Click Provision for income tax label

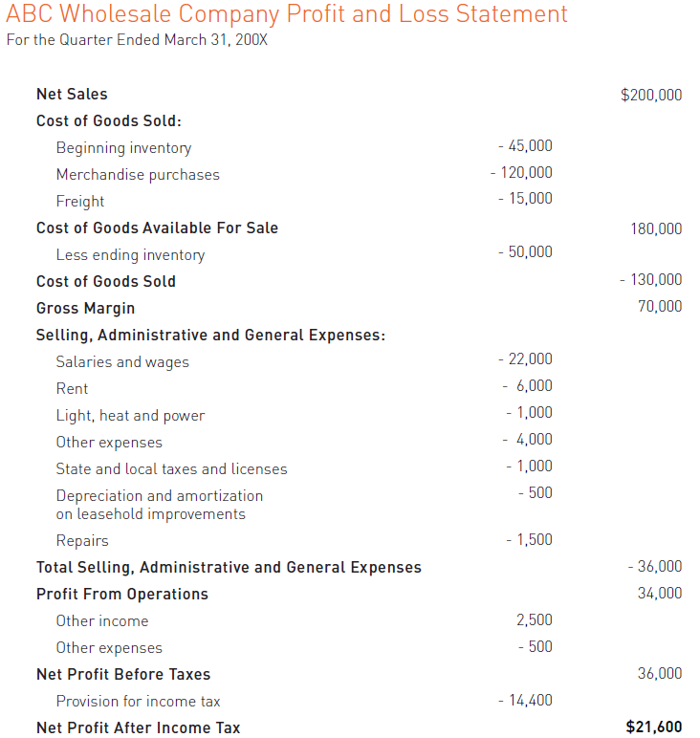138,702
